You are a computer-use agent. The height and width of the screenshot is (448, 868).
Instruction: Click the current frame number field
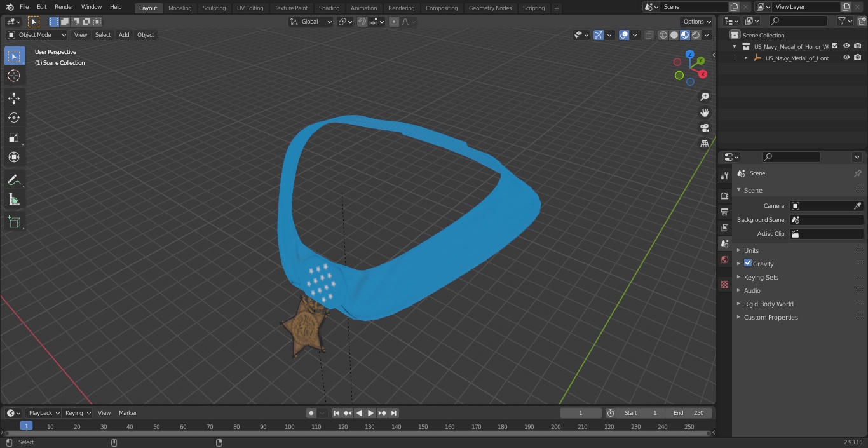click(x=581, y=413)
